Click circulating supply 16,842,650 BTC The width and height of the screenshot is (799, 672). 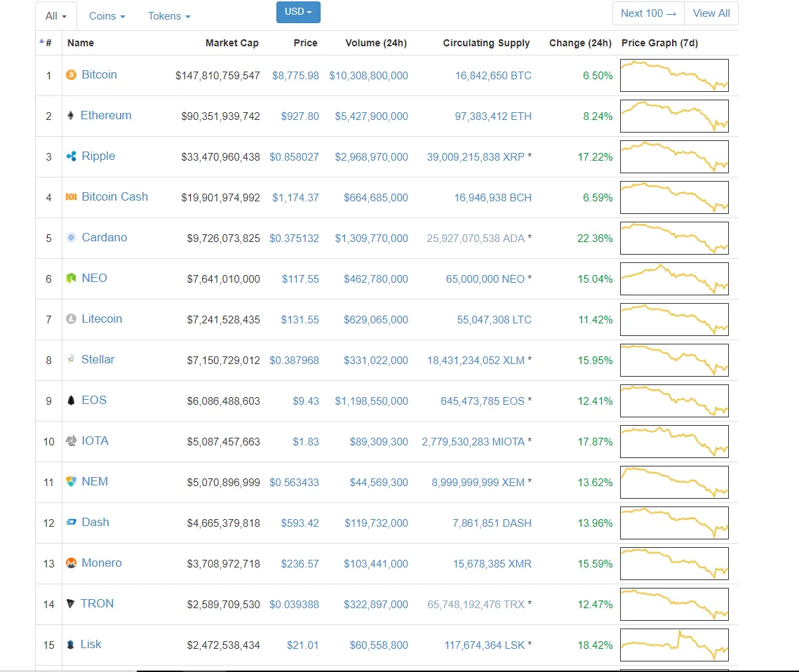click(x=493, y=76)
